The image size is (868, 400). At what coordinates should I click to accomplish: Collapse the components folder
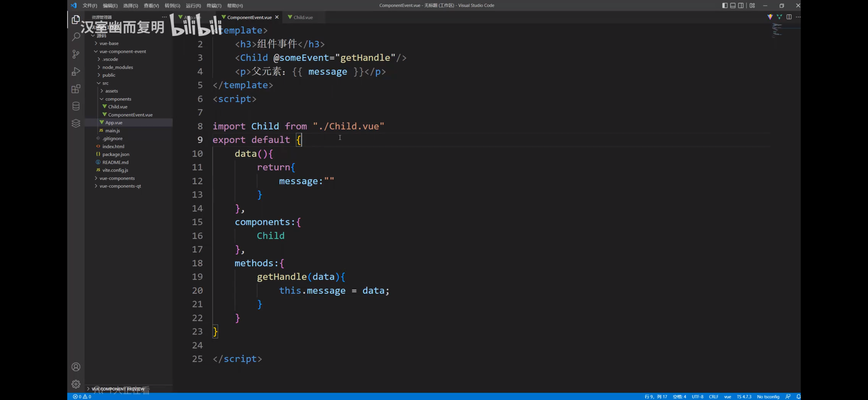click(x=118, y=99)
